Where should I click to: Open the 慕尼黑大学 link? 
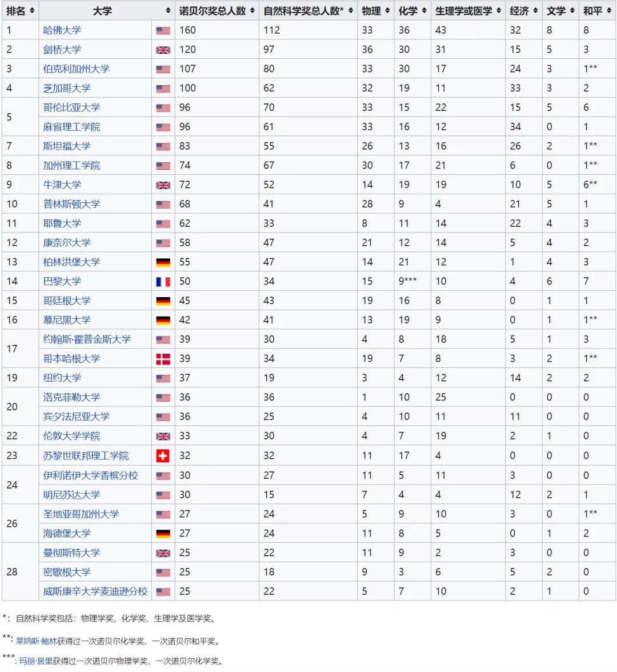67,320
